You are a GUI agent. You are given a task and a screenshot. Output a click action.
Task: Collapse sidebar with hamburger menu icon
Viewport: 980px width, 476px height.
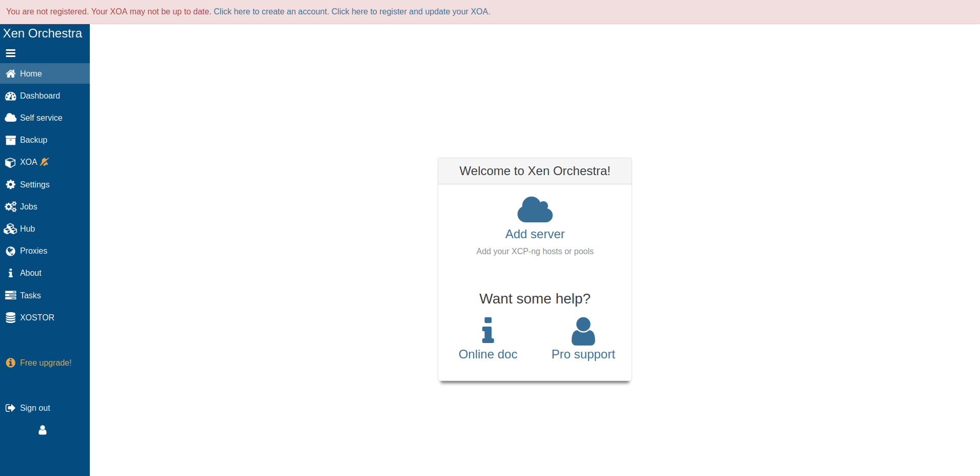click(x=10, y=53)
